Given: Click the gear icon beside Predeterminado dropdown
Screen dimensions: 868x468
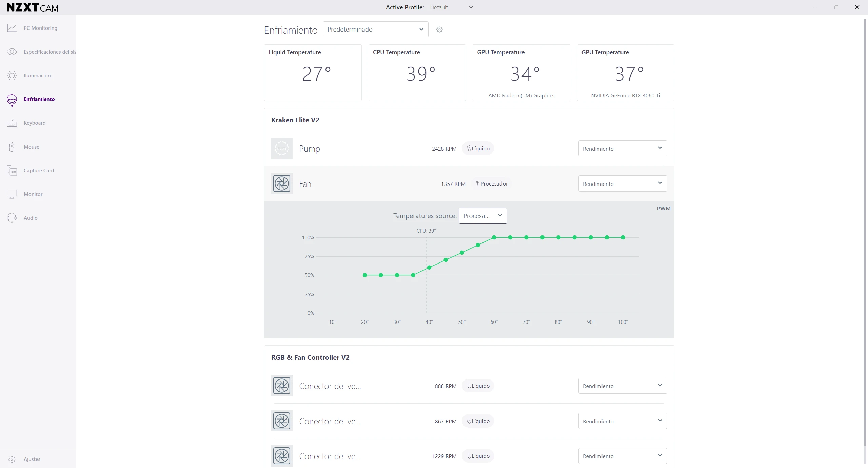Looking at the screenshot, I should [x=439, y=30].
